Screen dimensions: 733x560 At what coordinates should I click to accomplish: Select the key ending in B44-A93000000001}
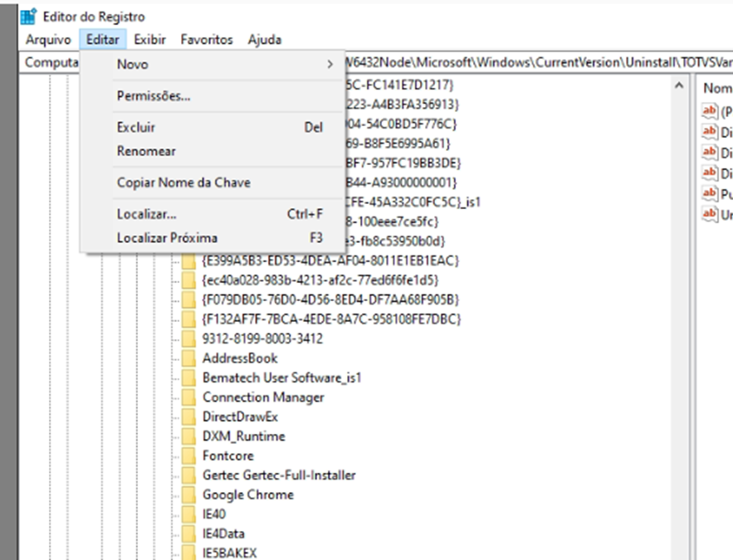(401, 183)
